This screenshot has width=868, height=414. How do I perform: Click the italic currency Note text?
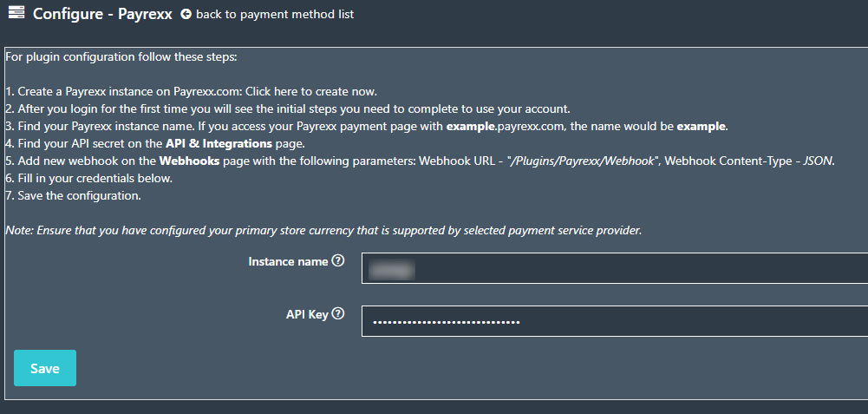[x=323, y=231]
